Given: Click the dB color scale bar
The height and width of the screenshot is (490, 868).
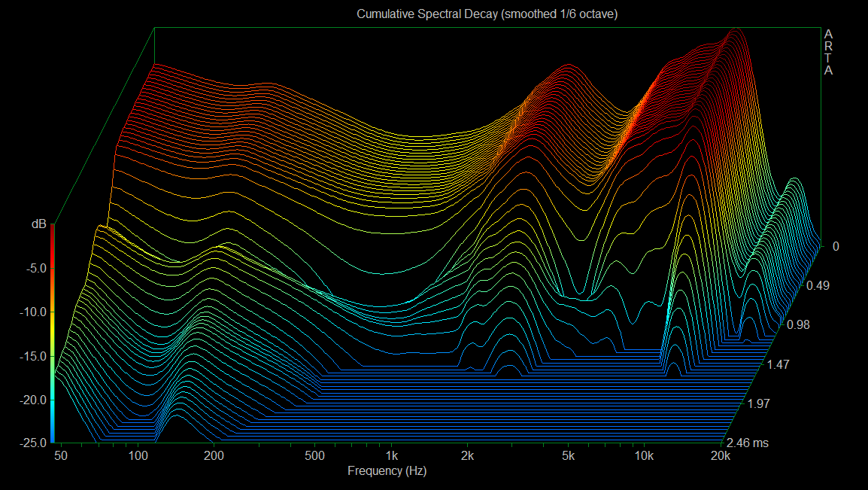Looking at the screenshot, I should pos(52,335).
